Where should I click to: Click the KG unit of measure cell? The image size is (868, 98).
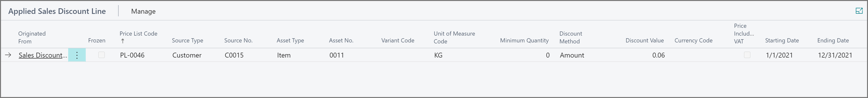click(438, 55)
